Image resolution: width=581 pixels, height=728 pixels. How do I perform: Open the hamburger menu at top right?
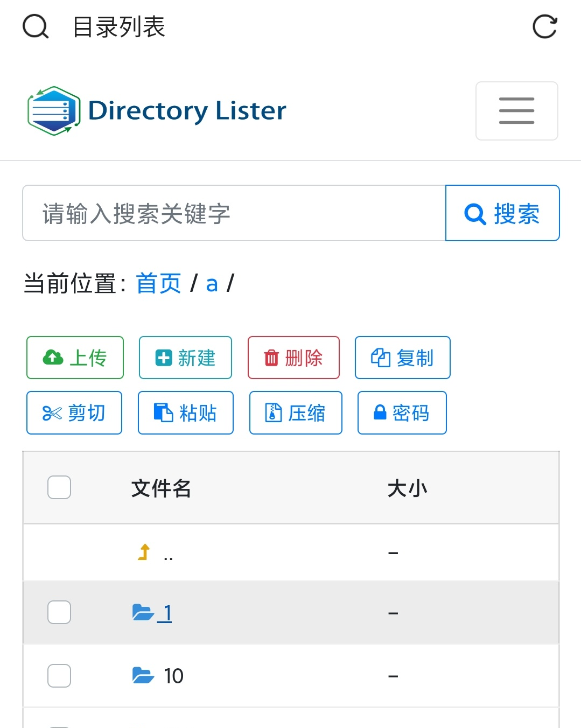(x=516, y=111)
